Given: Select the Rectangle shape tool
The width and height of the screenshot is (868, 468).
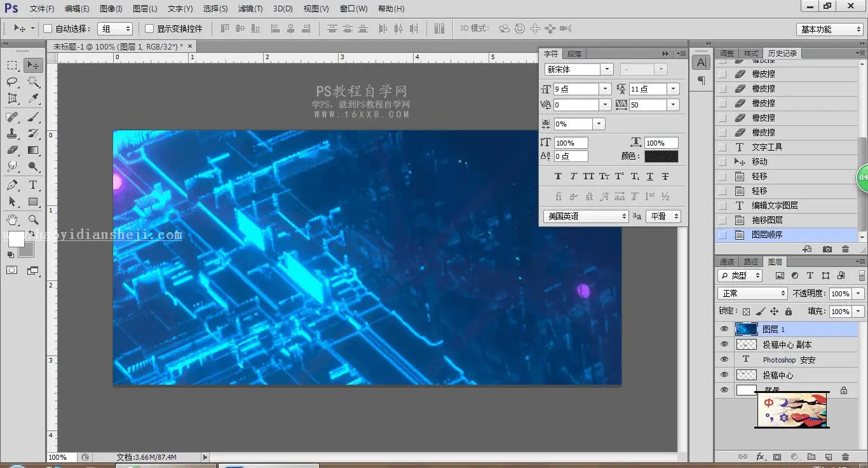Looking at the screenshot, I should (x=33, y=202).
